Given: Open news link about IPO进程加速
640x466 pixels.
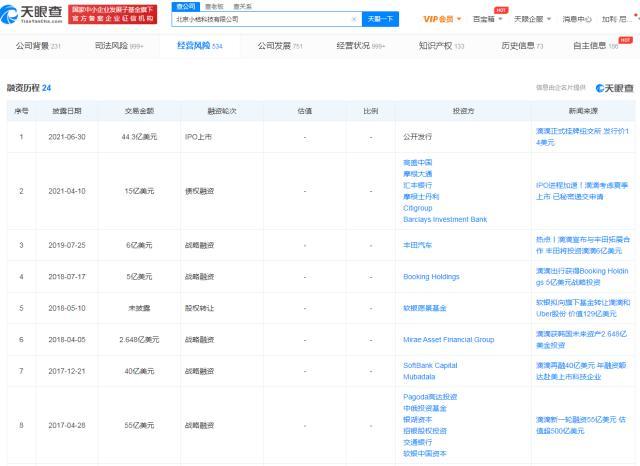Looking at the screenshot, I should (582, 191).
